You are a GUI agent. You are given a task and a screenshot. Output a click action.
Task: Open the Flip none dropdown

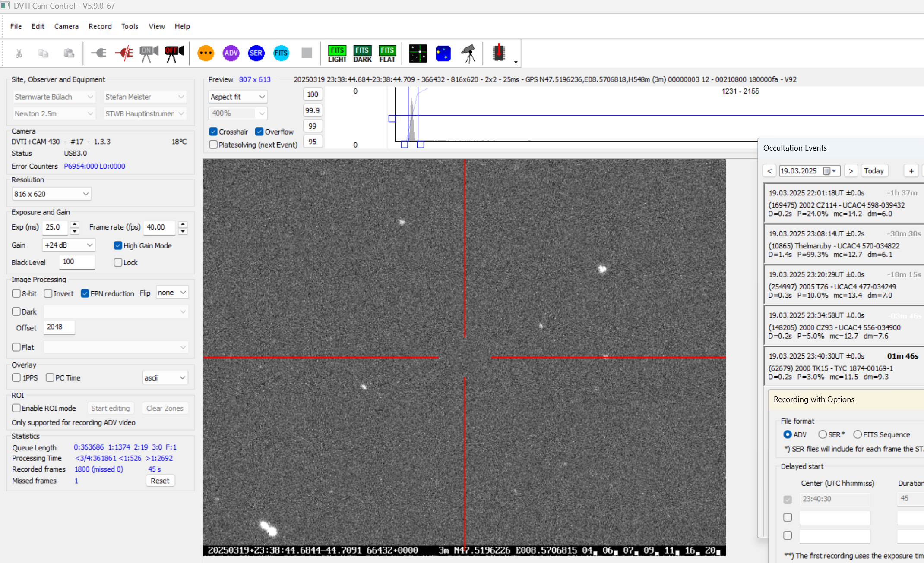(172, 293)
